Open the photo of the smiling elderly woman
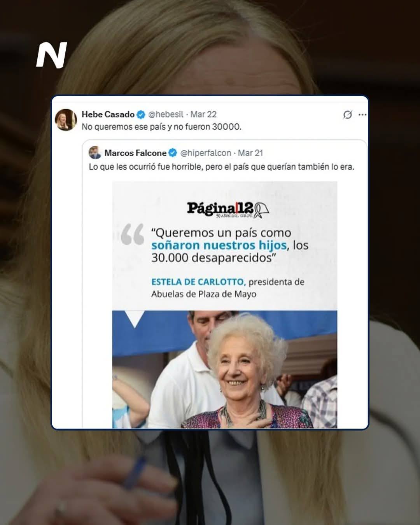This screenshot has height=525, width=420. pos(225,369)
